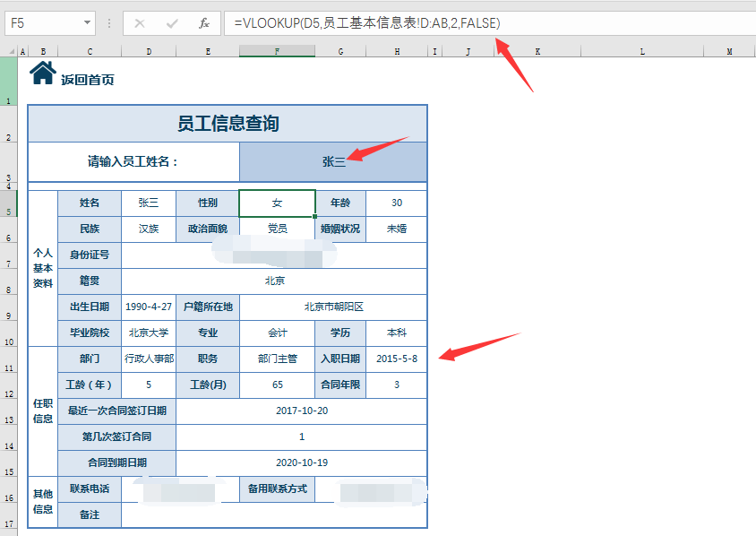Click the home icon beside 返回首页

click(42, 72)
